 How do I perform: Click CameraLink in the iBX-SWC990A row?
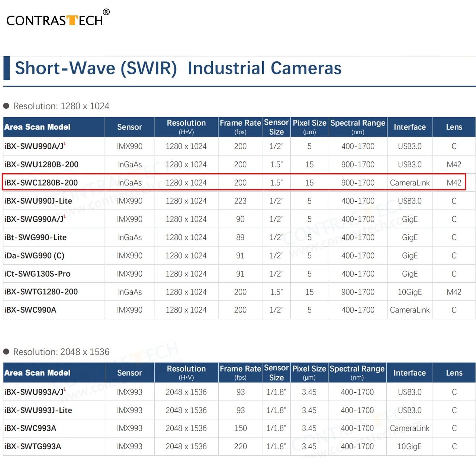tap(410, 310)
